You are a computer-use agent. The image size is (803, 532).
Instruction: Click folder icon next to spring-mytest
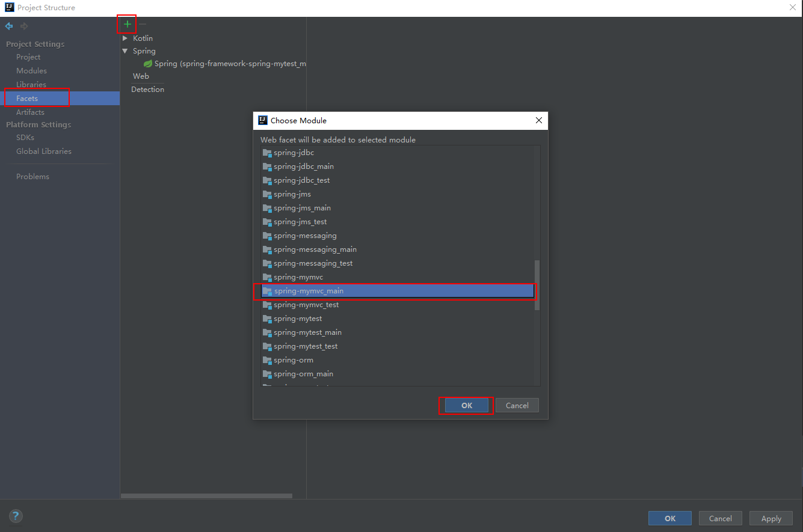(267, 319)
